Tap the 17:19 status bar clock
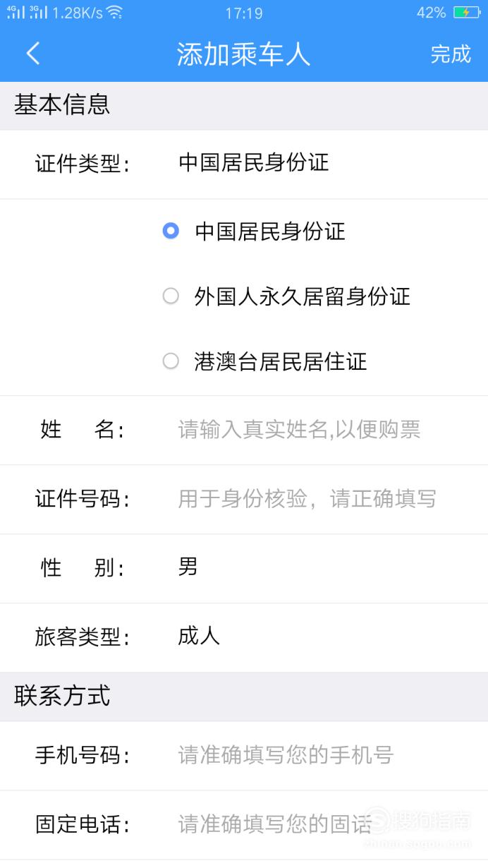 [244, 13]
